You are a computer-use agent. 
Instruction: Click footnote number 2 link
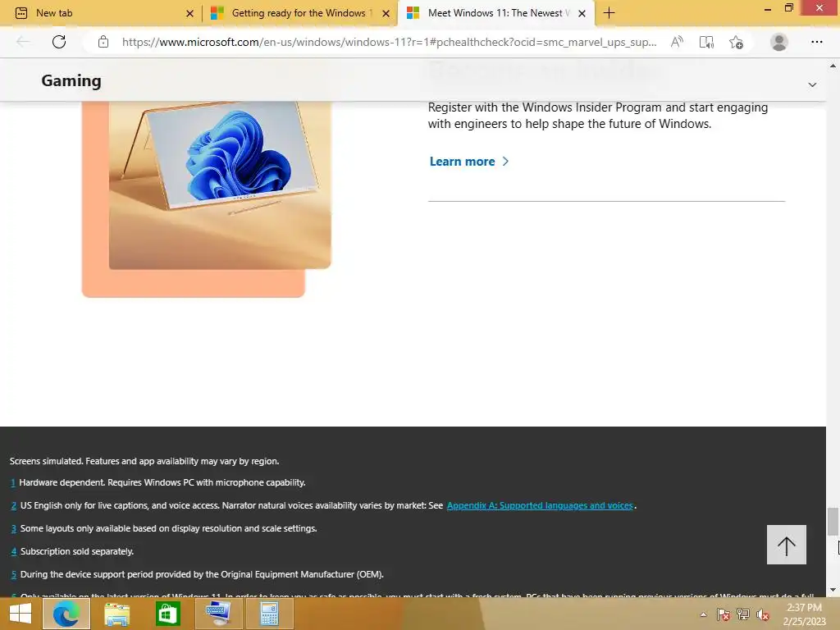tap(13, 505)
